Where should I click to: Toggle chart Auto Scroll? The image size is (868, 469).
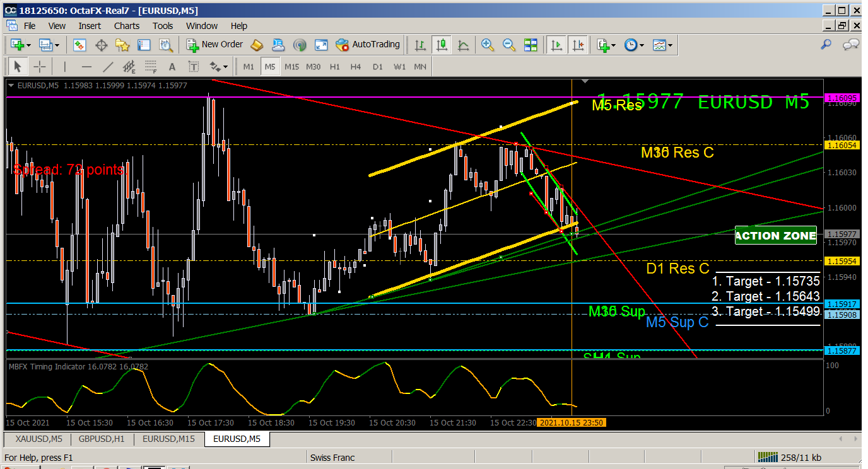[556, 45]
